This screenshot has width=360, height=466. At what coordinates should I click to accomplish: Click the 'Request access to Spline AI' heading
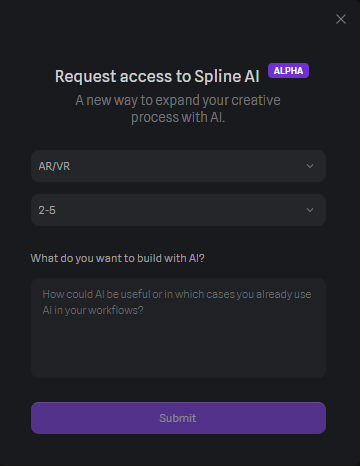(157, 76)
